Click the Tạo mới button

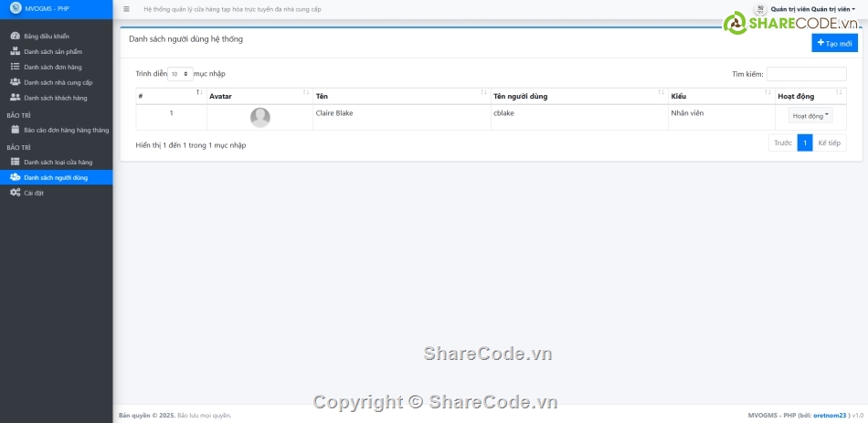coord(834,43)
